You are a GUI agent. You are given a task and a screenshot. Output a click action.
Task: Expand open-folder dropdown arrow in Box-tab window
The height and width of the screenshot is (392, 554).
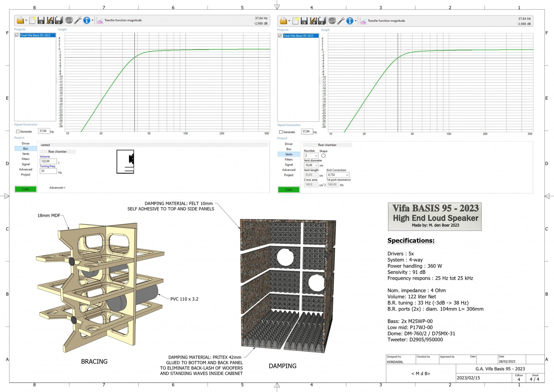[26, 21]
